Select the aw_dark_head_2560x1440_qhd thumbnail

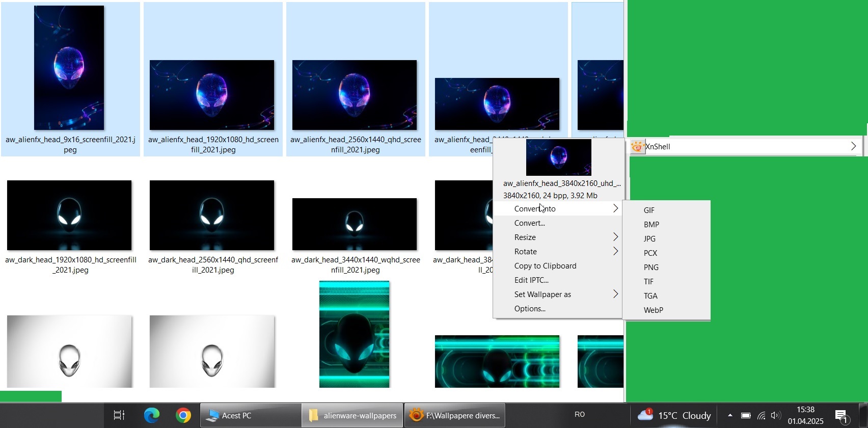click(212, 215)
